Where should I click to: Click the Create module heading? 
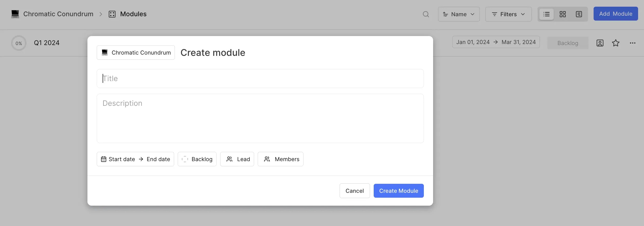(213, 53)
